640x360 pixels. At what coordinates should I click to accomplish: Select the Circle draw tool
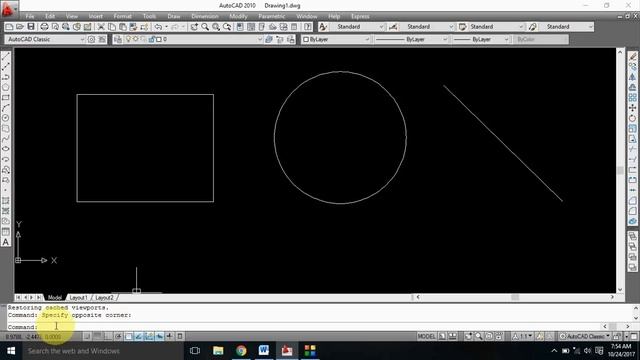click(x=6, y=118)
